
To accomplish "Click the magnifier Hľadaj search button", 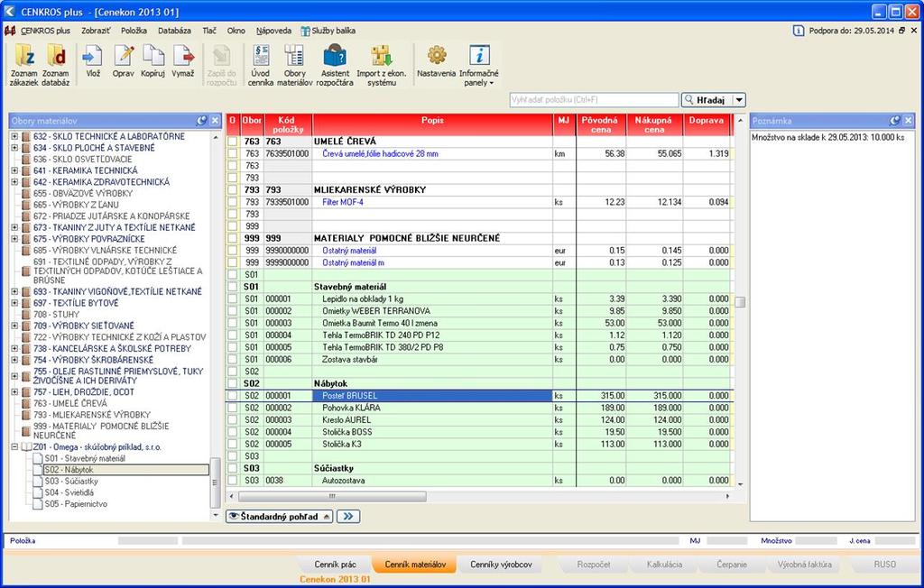I will pyautogui.click(x=707, y=100).
